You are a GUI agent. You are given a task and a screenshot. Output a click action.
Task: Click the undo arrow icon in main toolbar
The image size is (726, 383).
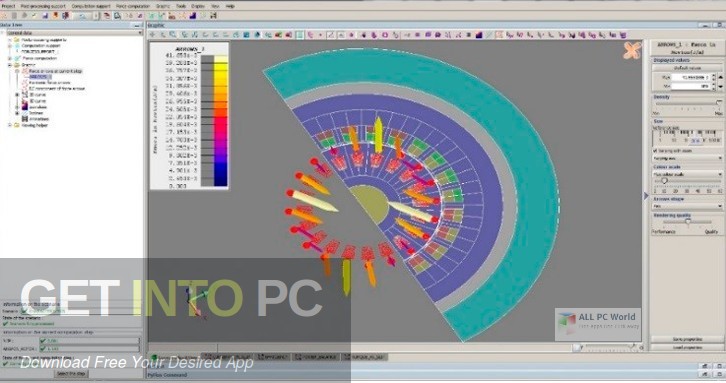point(82,16)
